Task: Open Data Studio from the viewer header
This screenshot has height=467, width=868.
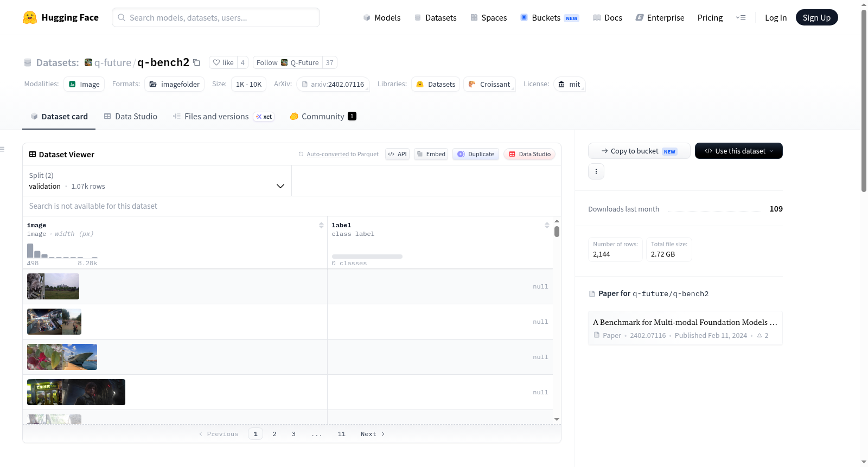Action: click(529, 154)
